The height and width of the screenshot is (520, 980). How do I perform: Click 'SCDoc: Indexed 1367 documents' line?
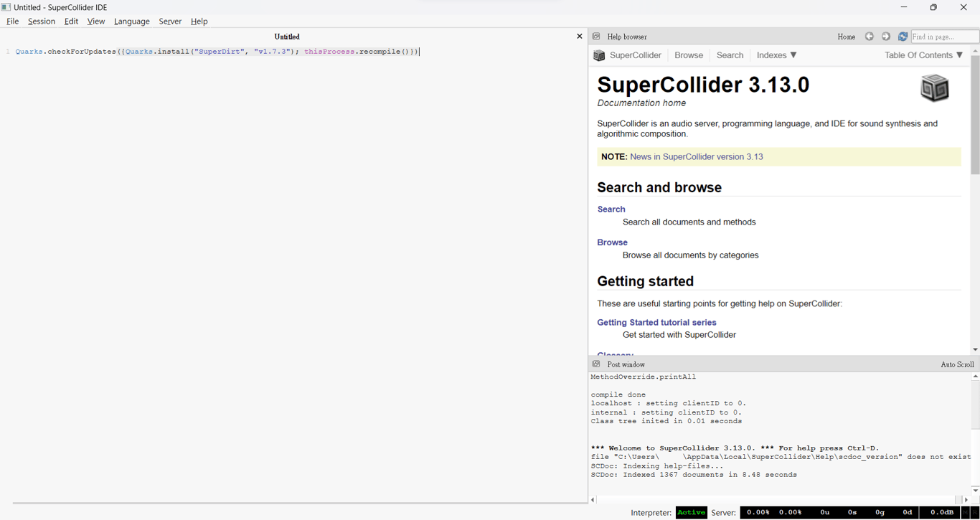click(x=694, y=475)
